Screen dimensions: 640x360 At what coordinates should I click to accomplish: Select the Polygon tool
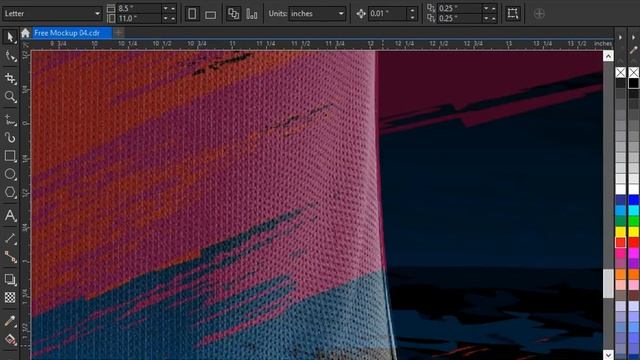pyautogui.click(x=10, y=193)
